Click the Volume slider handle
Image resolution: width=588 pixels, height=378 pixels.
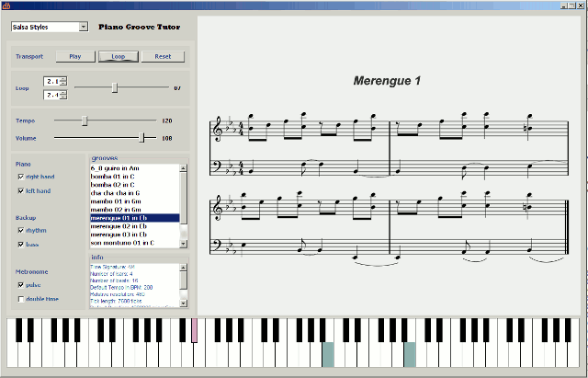click(141, 138)
